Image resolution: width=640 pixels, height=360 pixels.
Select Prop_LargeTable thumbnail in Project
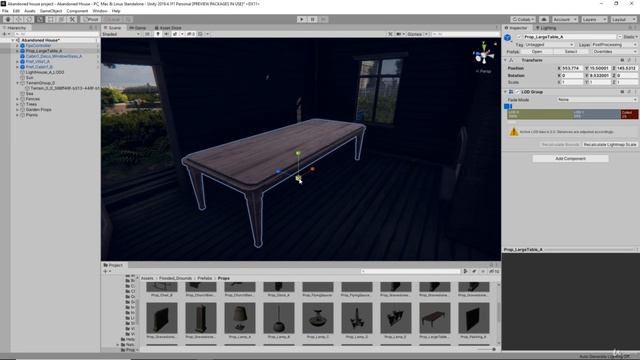(435, 318)
